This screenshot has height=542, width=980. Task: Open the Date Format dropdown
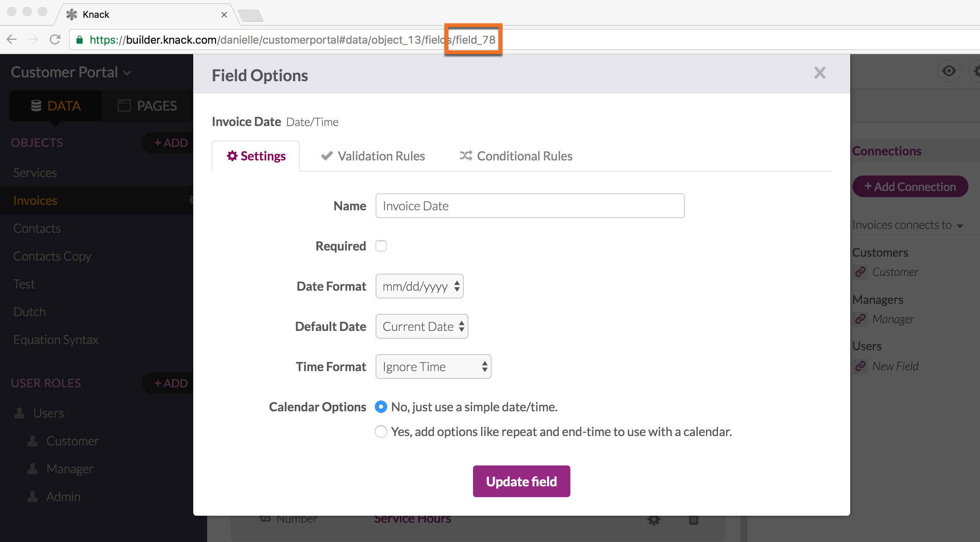[x=419, y=286]
